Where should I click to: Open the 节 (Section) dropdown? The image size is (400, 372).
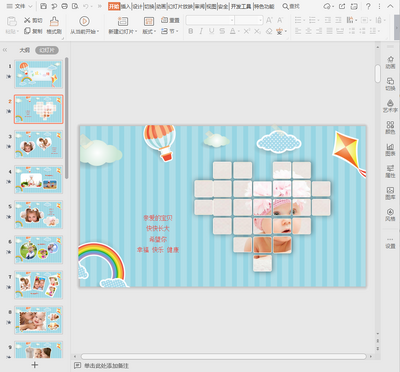click(x=170, y=31)
